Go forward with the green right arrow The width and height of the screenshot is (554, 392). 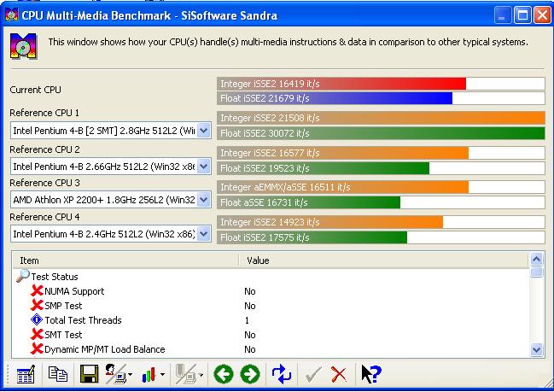250,374
